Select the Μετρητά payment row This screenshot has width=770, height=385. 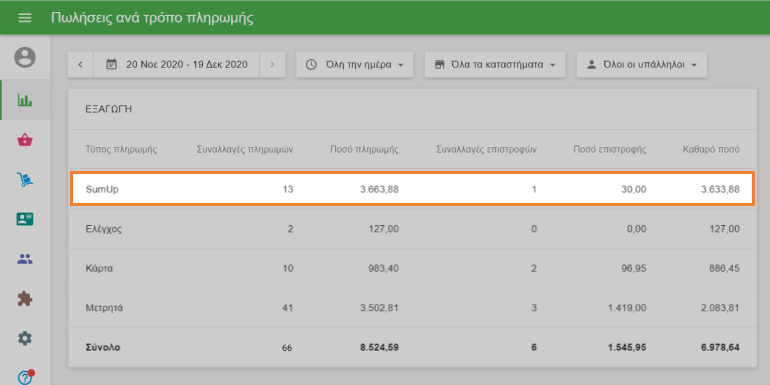412,308
